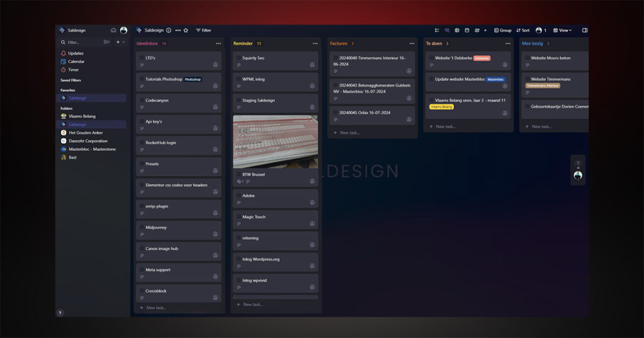Check off the Adobe task
The height and width of the screenshot is (338, 644).
pyautogui.click(x=238, y=195)
